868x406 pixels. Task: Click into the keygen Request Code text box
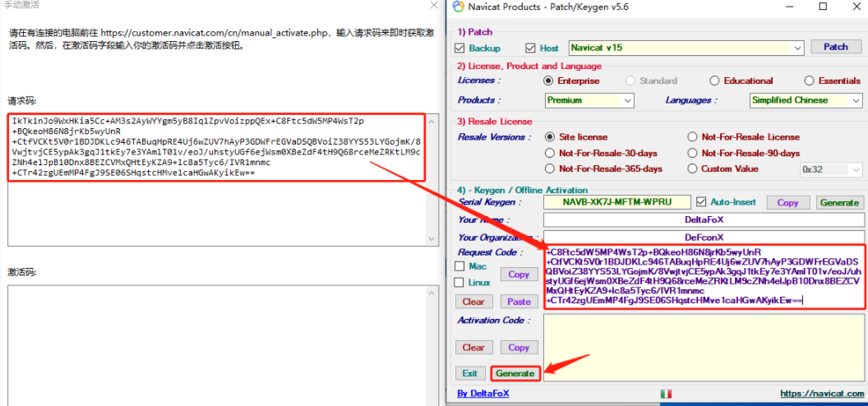coord(704,277)
